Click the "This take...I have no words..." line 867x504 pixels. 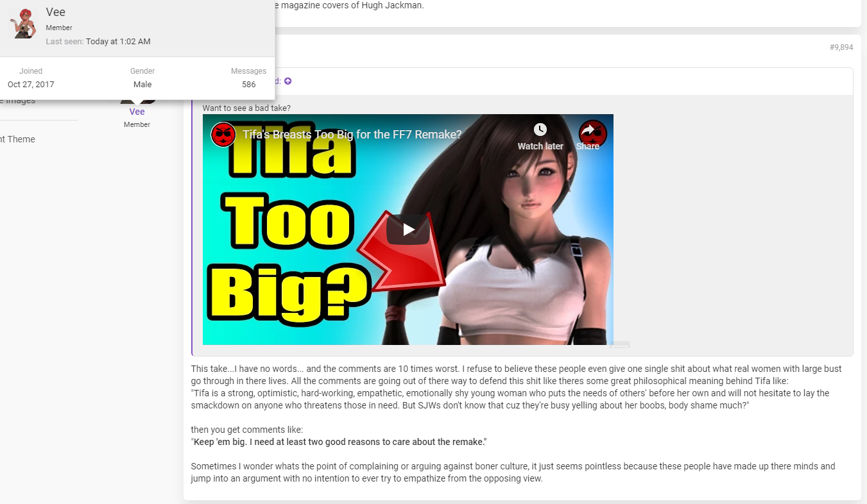pyautogui.click(x=516, y=369)
